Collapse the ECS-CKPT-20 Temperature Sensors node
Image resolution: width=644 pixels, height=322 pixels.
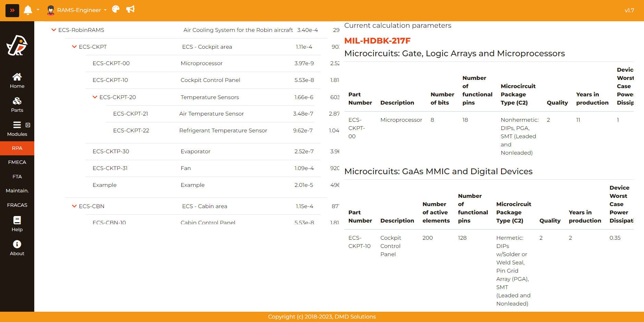coord(95,97)
